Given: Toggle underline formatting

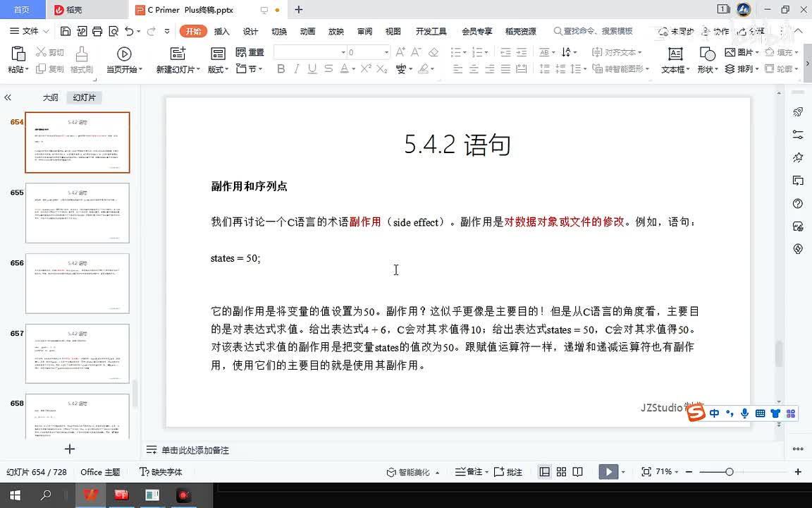Looking at the screenshot, I should tap(312, 68).
